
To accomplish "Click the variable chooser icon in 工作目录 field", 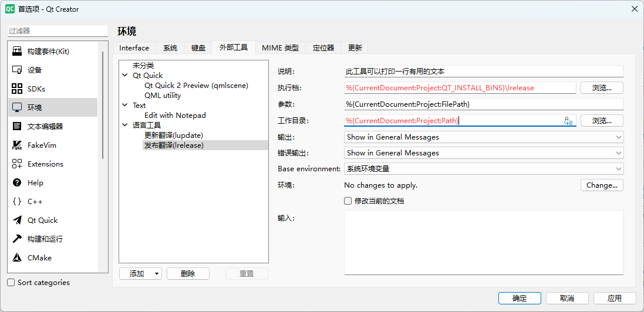I will tap(568, 121).
